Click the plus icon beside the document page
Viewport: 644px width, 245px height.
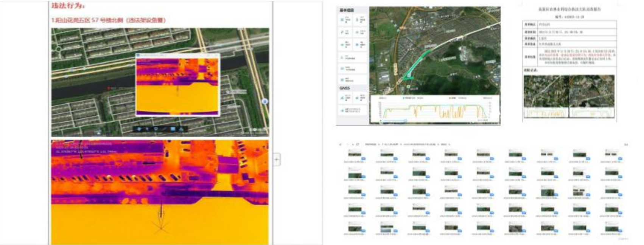[x=277, y=160]
